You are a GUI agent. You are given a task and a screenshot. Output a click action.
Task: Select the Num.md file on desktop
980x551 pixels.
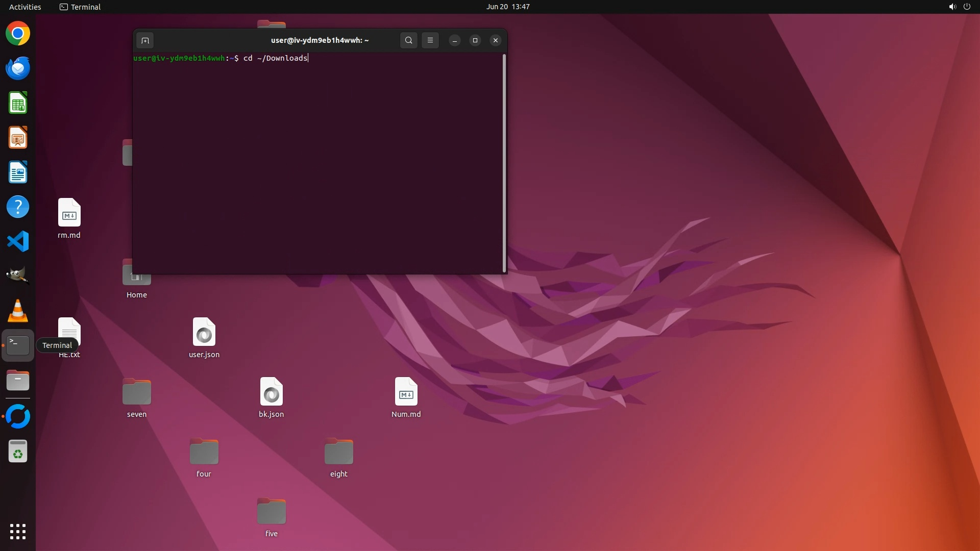point(406,397)
